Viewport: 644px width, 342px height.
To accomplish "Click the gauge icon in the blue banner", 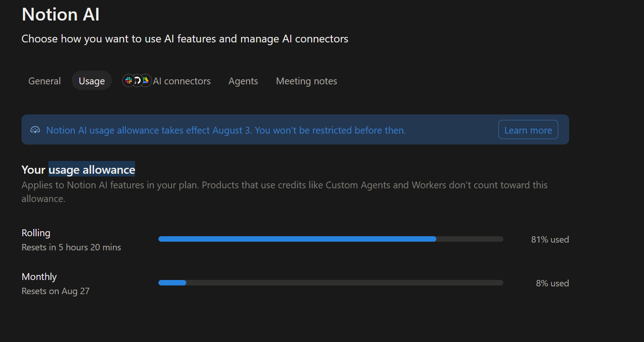I will [35, 130].
